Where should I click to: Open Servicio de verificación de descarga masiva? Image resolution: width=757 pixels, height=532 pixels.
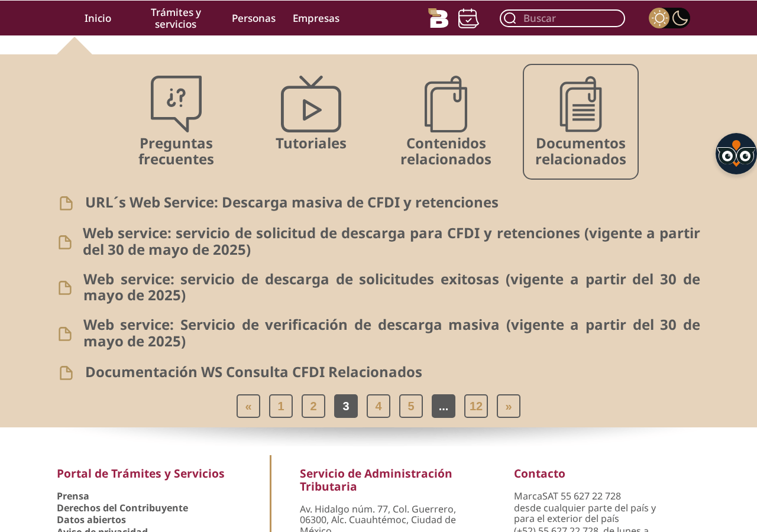[392, 333]
